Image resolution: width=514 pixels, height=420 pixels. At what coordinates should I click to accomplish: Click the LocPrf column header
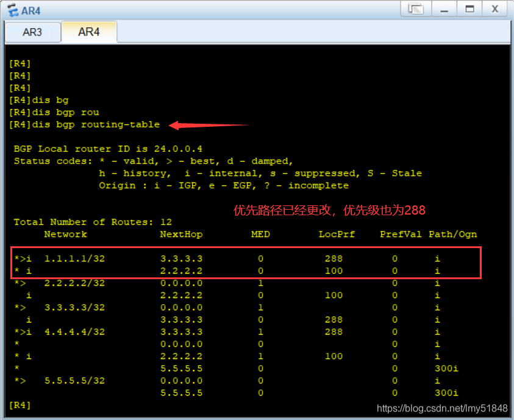[337, 234]
